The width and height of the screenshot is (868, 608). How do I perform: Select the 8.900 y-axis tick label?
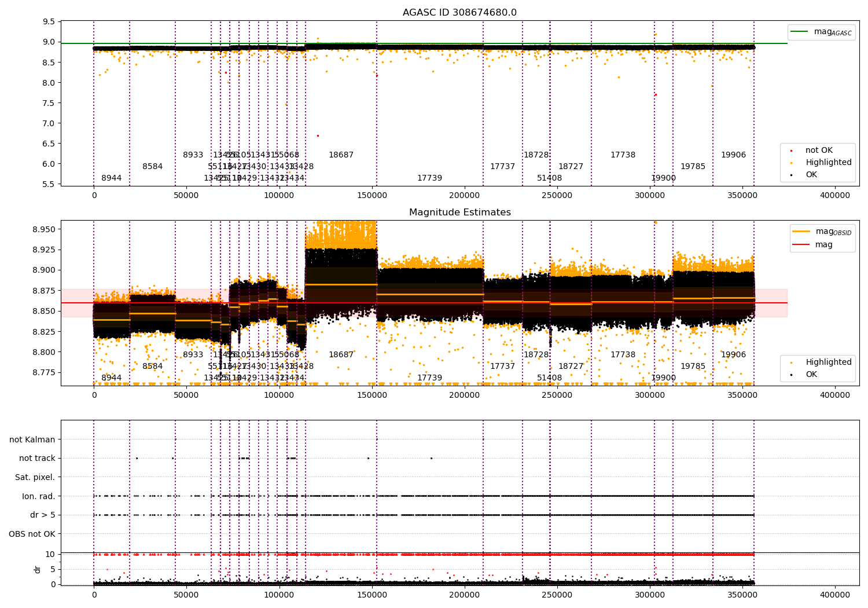44,270
